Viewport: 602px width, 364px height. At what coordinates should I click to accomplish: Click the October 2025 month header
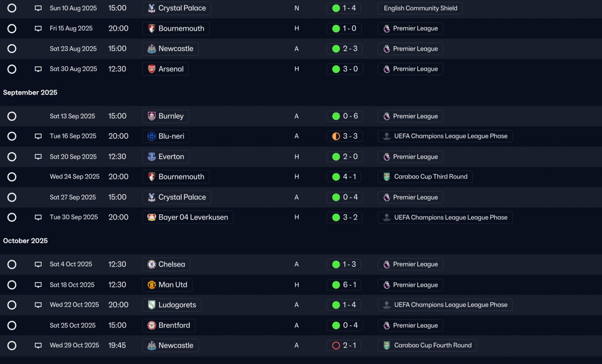pos(25,240)
